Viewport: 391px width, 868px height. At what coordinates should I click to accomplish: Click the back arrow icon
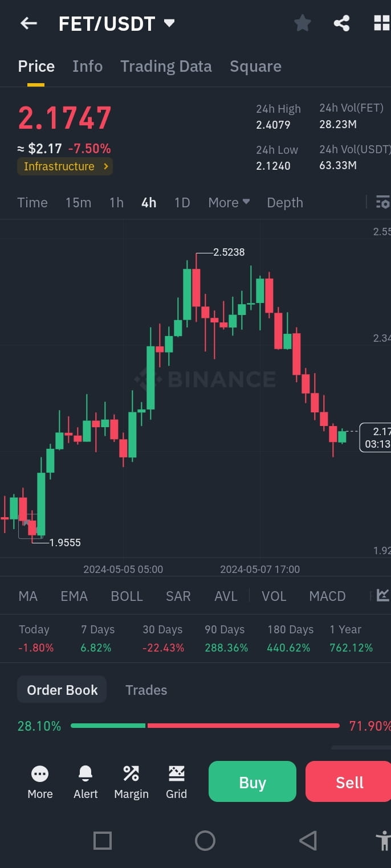click(28, 23)
